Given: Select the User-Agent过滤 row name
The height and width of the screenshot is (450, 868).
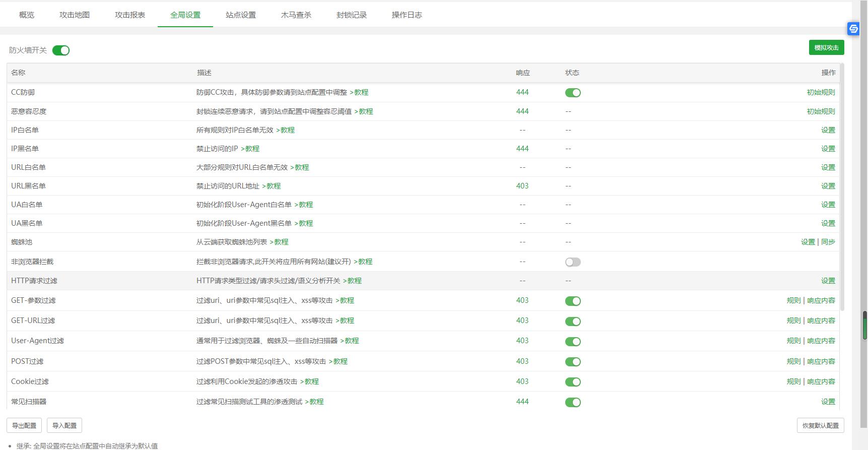Looking at the screenshot, I should [x=37, y=341].
